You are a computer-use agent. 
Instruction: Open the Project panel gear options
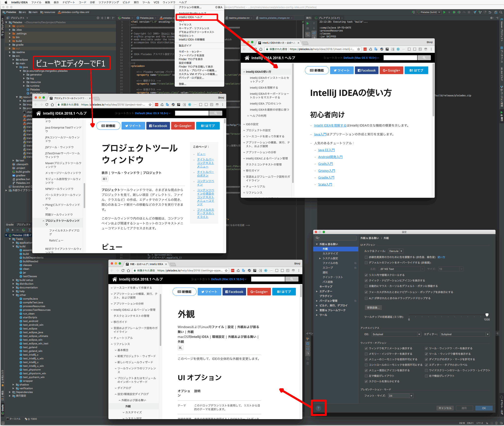point(108,18)
